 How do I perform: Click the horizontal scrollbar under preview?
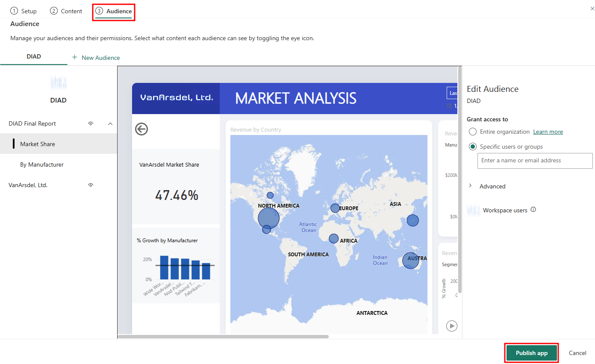(x=223, y=337)
